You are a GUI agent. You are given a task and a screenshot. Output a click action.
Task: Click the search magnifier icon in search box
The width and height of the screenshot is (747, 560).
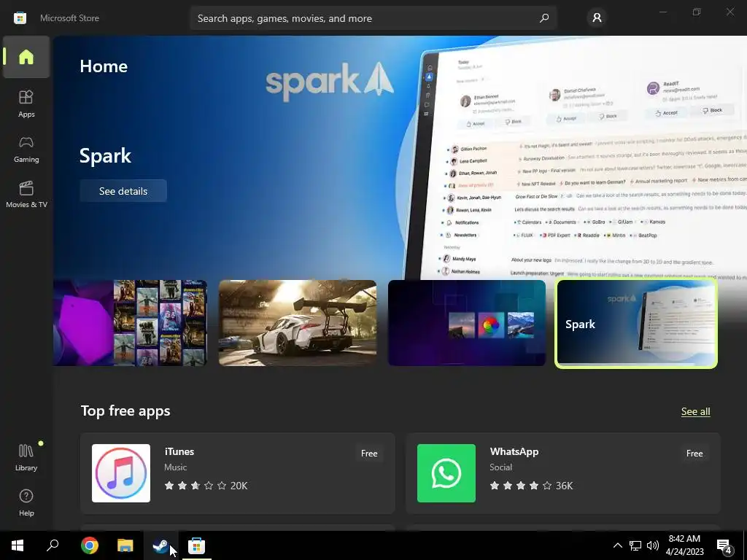[x=544, y=18]
